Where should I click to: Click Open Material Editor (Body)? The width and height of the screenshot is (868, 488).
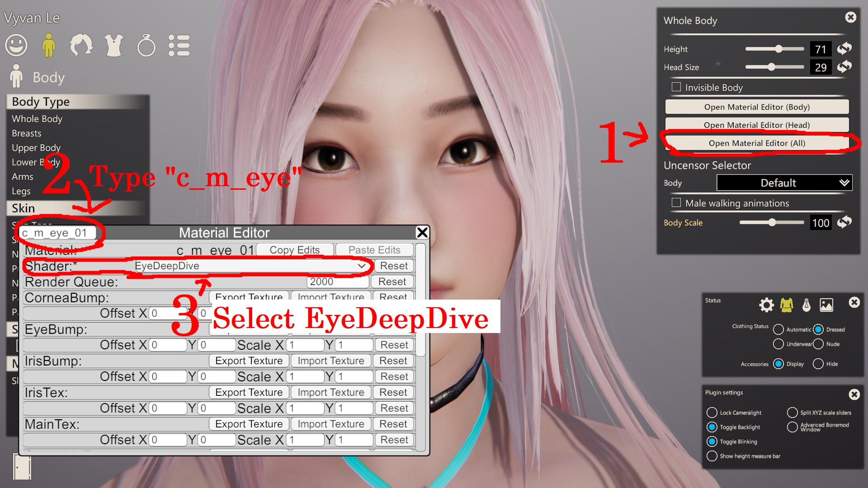click(x=757, y=107)
